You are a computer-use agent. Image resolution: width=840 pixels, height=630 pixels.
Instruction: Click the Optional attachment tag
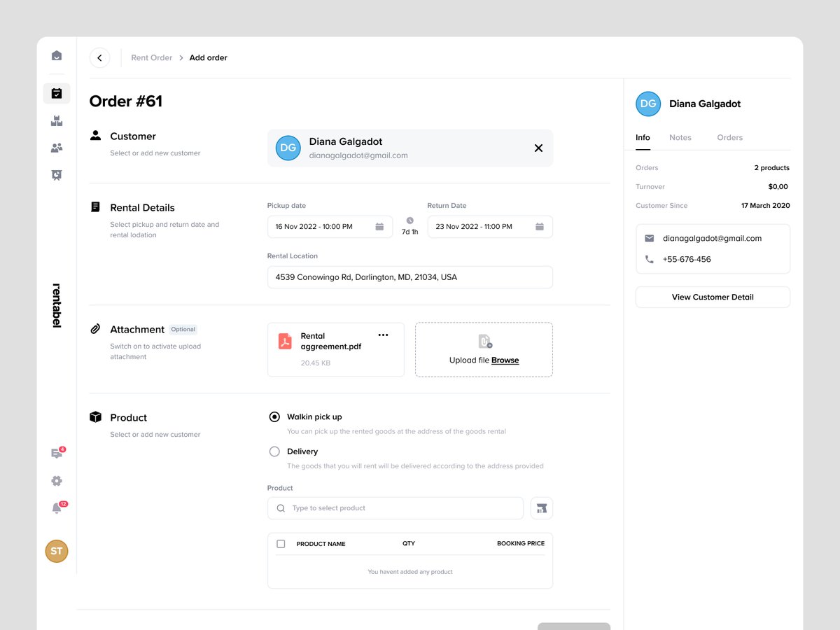click(x=183, y=329)
